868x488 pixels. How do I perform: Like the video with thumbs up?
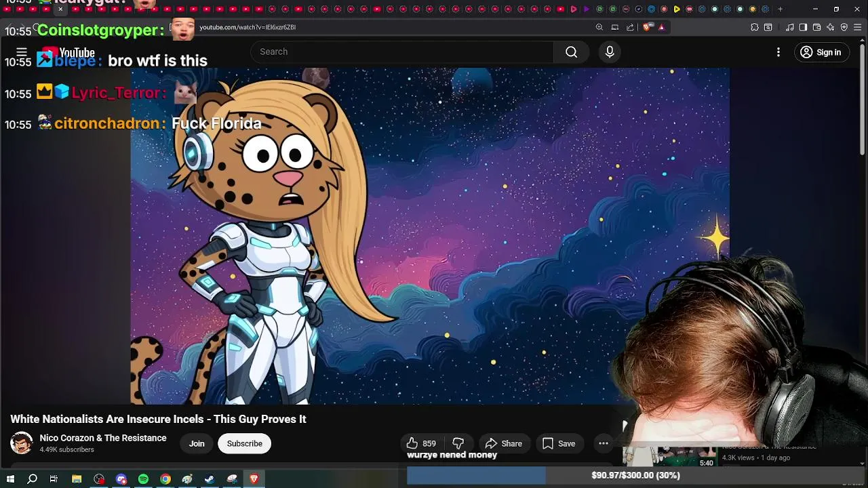coord(421,443)
